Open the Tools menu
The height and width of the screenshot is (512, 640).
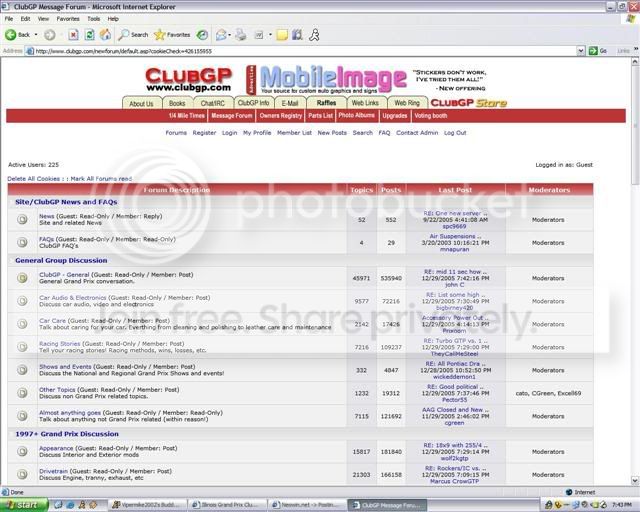point(93,19)
